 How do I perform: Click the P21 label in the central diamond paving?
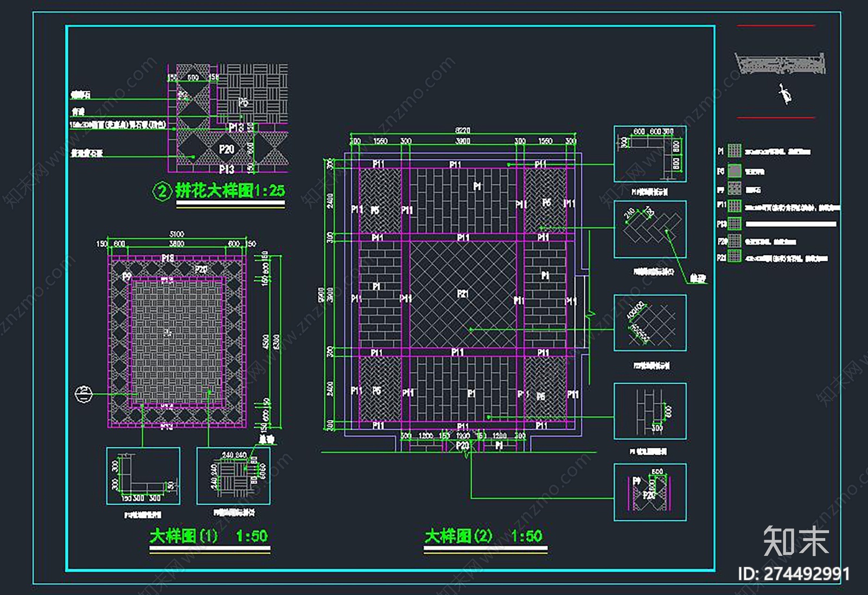[462, 294]
